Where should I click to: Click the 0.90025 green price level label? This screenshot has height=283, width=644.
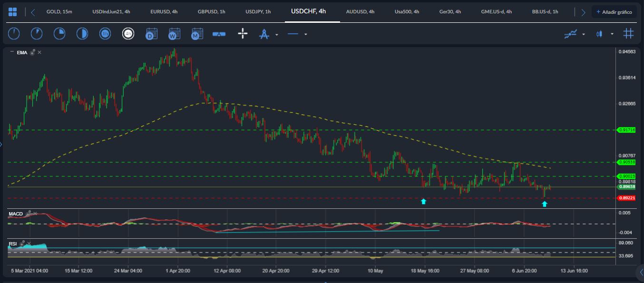tap(626, 176)
